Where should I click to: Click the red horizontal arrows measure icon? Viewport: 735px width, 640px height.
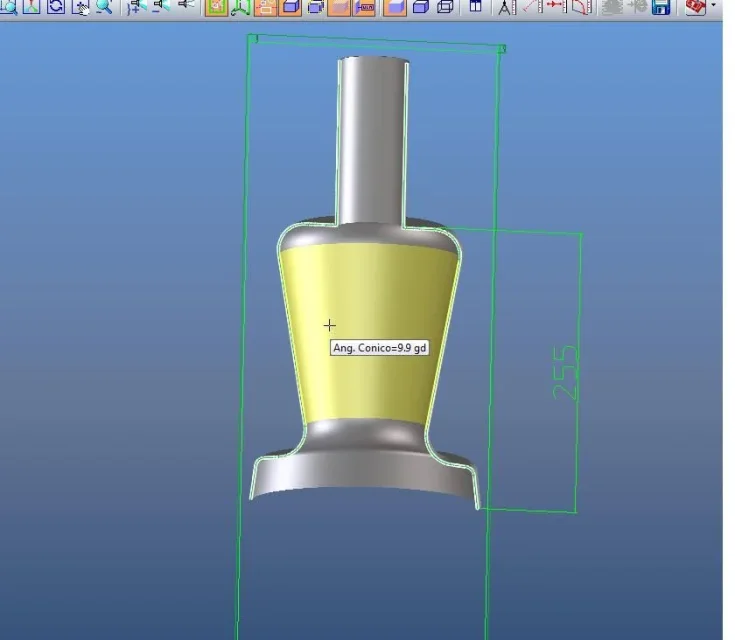[556, 7]
